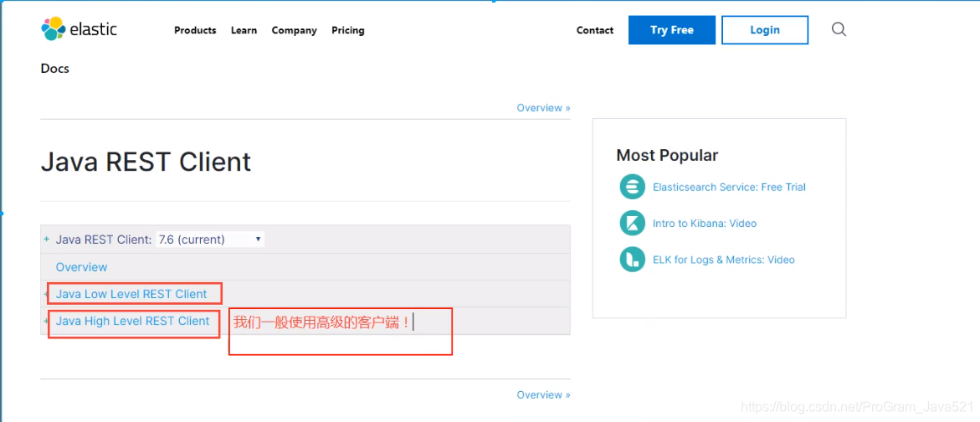980x422 pixels.
Task: Expand the Java High Level REST Client node
Action: click(x=46, y=321)
